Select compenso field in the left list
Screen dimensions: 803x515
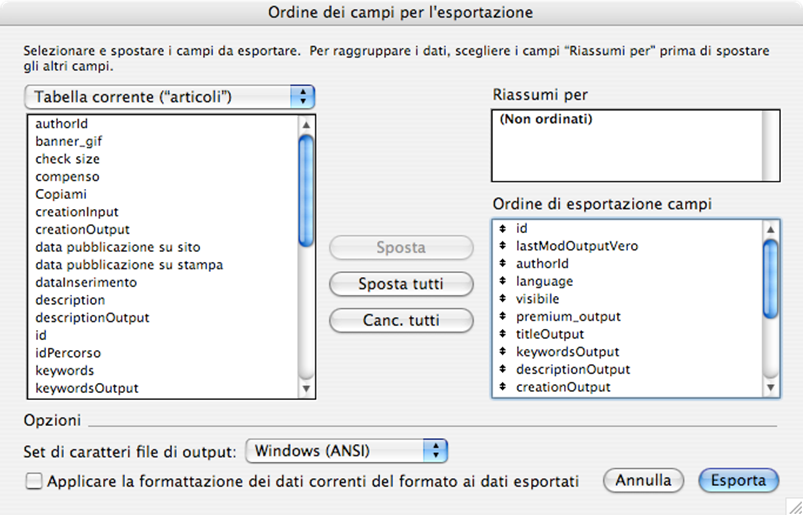[x=67, y=177]
